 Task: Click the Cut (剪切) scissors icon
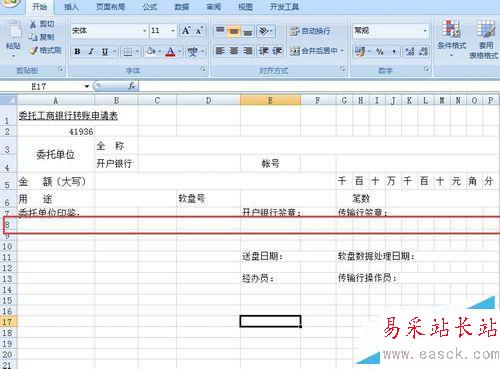[33, 24]
